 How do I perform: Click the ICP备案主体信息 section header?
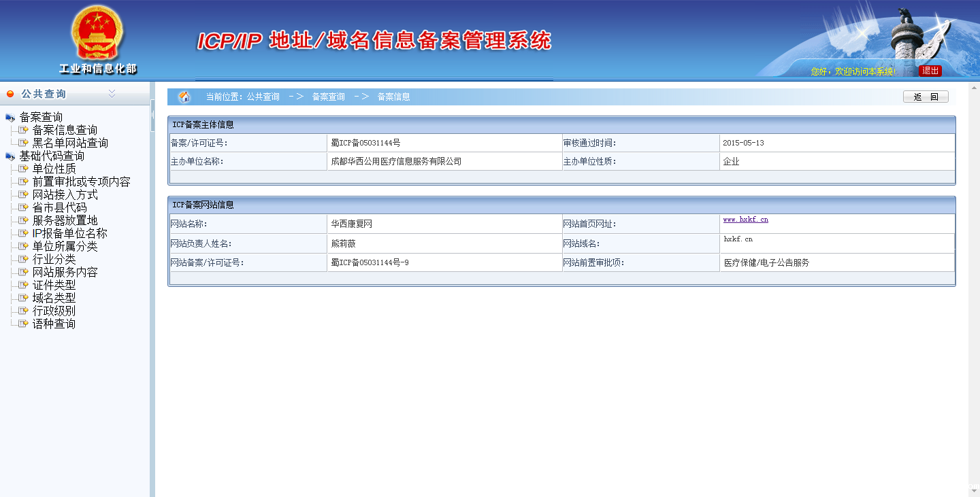pyautogui.click(x=203, y=125)
